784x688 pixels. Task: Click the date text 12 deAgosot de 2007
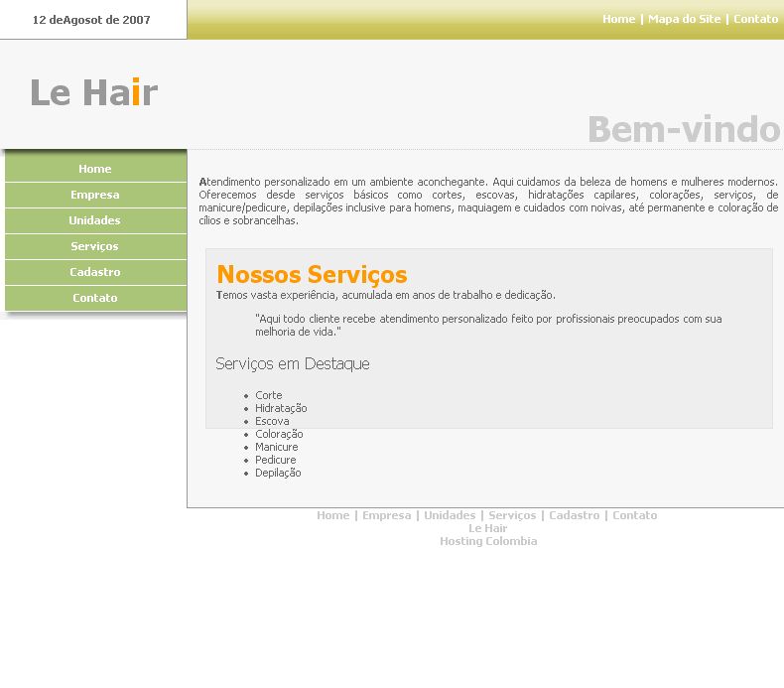point(91,20)
